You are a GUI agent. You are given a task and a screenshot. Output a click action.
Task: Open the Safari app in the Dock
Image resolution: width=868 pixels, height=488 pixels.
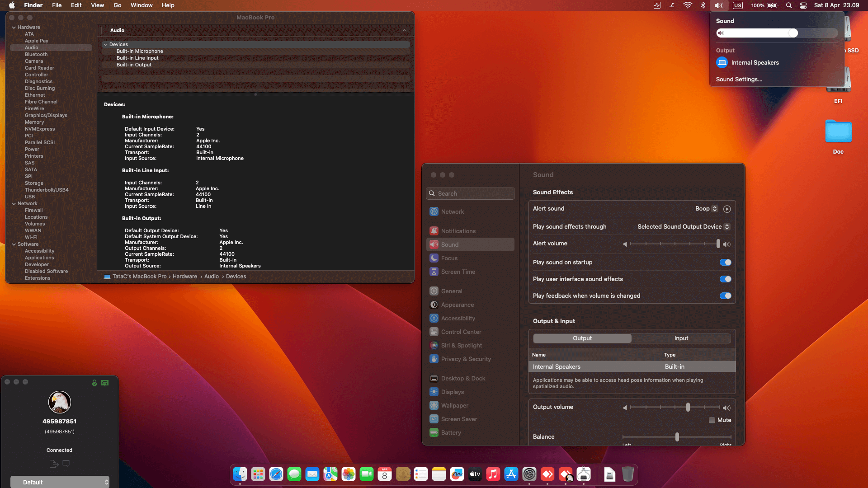click(276, 474)
